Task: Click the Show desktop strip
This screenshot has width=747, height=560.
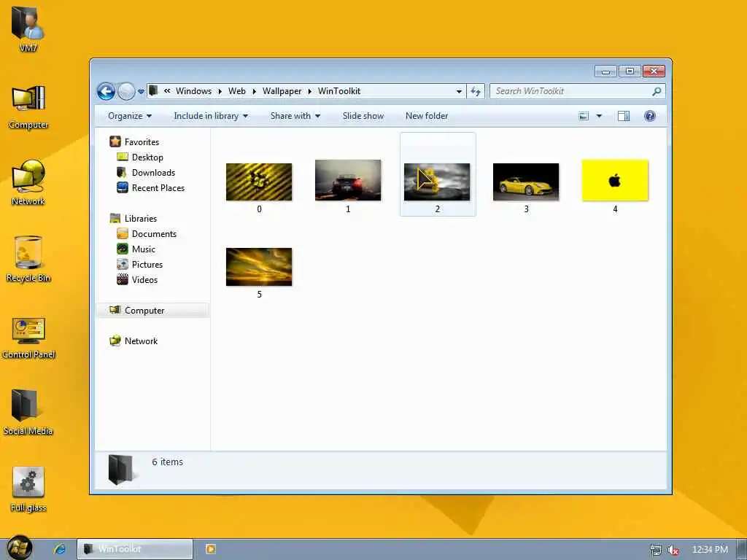Action: (x=742, y=549)
